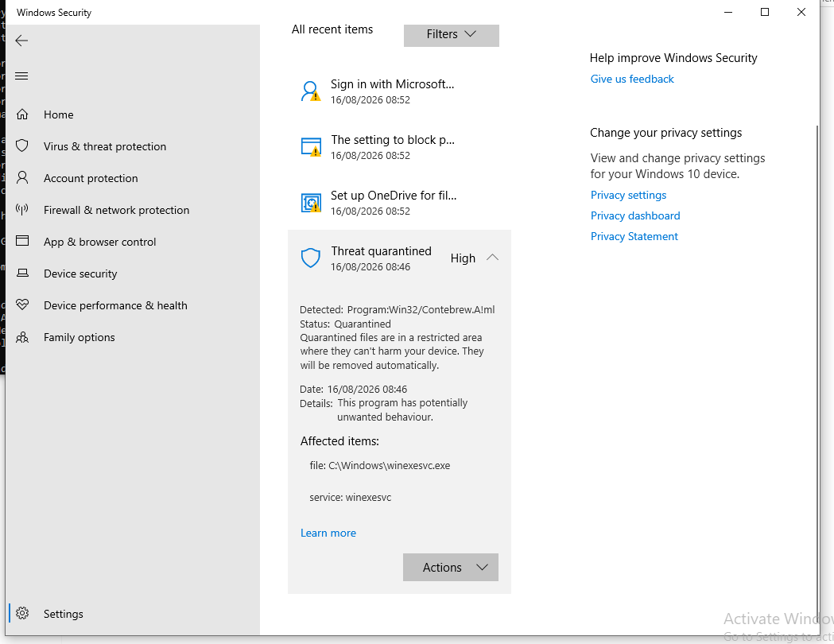Click the All recent items heading
This screenshot has height=644, width=834.
pyautogui.click(x=332, y=29)
